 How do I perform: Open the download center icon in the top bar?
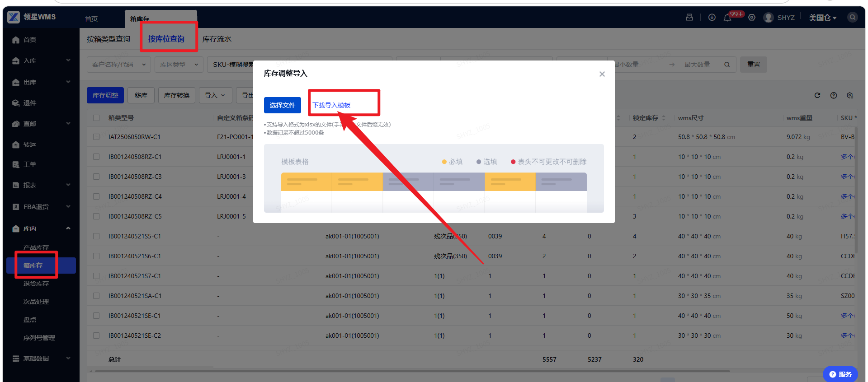tap(712, 17)
